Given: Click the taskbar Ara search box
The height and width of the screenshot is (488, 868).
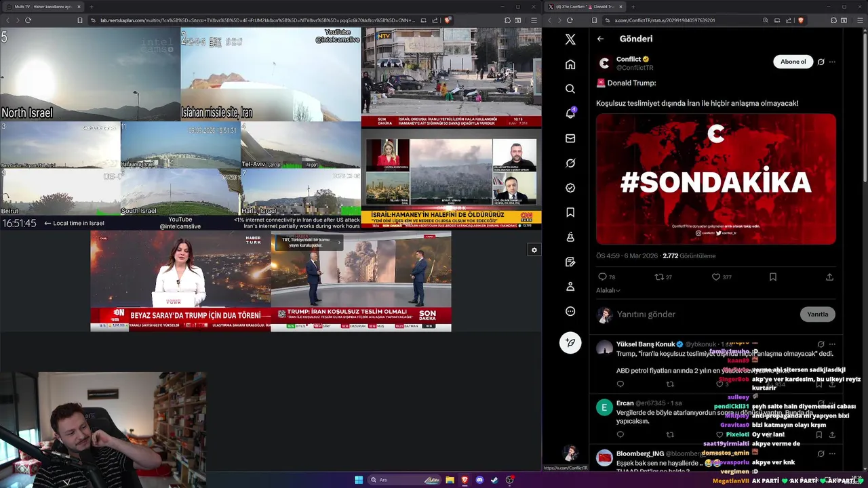Looking at the screenshot, I should click(403, 480).
